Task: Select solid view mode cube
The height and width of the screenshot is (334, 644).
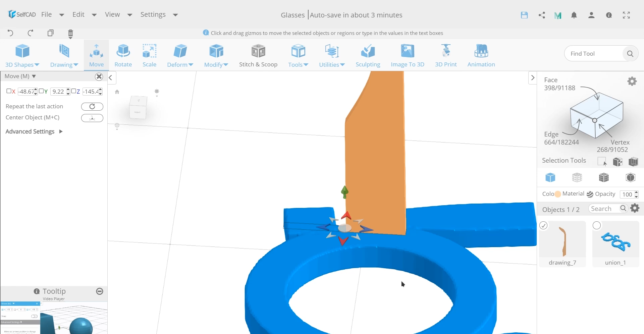Action: (550, 177)
